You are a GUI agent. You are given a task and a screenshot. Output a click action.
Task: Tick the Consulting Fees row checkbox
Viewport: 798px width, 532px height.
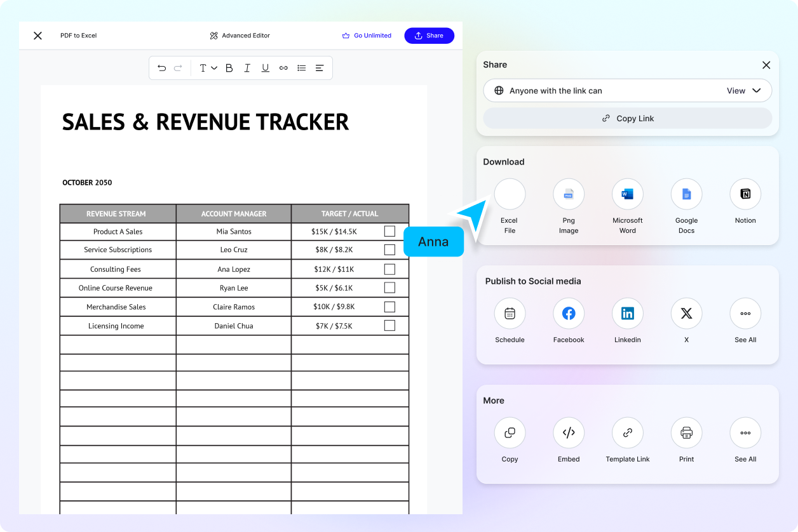coord(389,269)
